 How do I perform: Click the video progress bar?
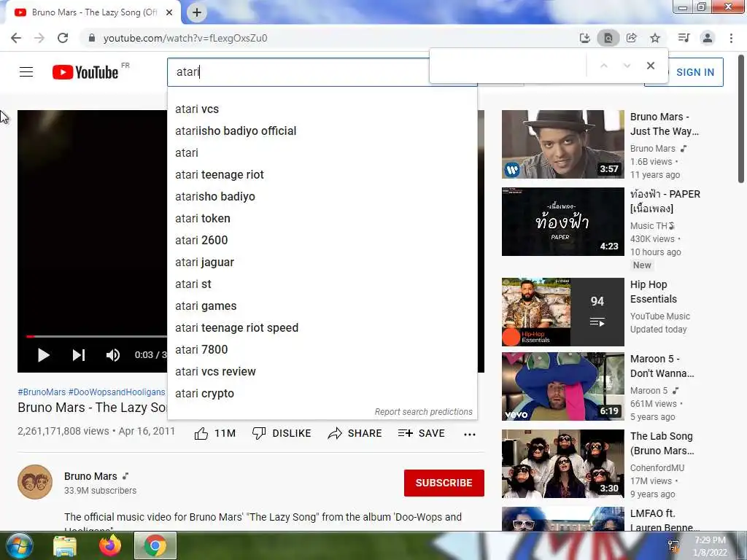click(97, 336)
